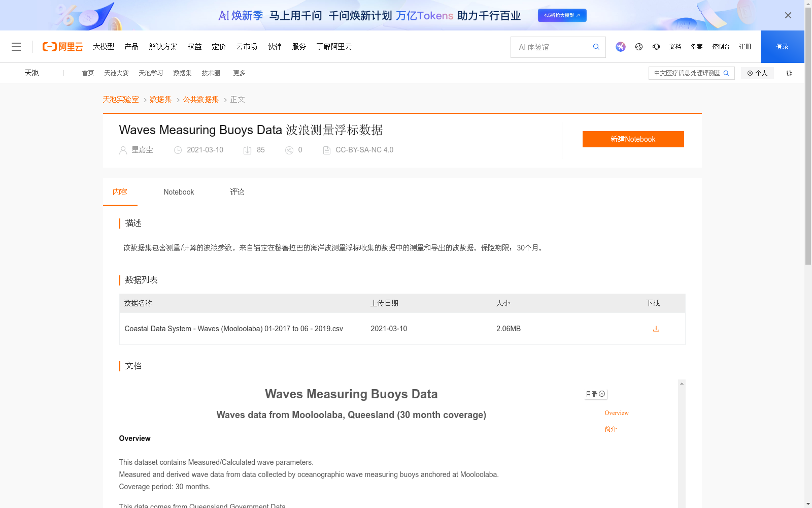Click the clock icon beside 2021-03-10
Image resolution: width=812 pixels, height=508 pixels.
pos(178,150)
